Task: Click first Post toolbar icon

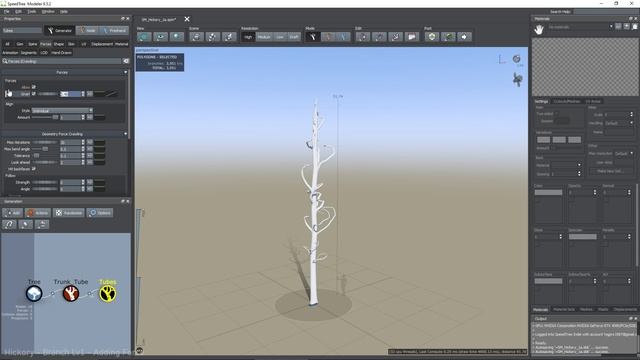Action: pyautogui.click(x=432, y=37)
